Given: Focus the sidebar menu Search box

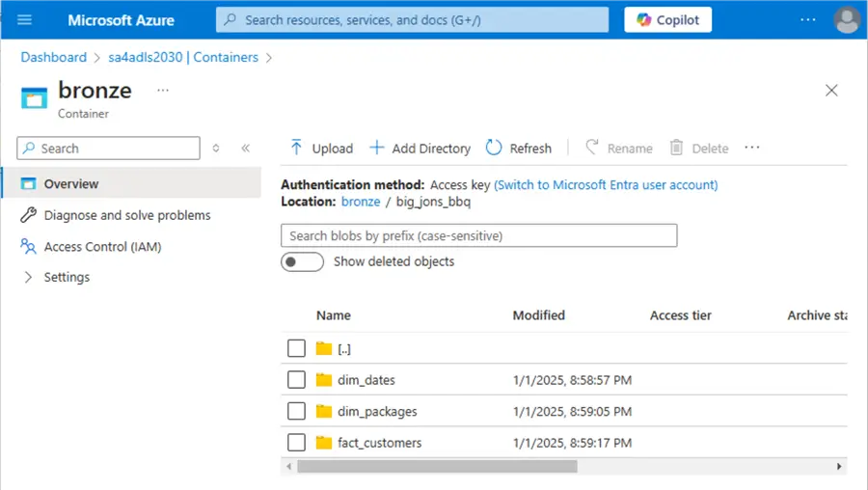Looking at the screenshot, I should click(x=108, y=149).
